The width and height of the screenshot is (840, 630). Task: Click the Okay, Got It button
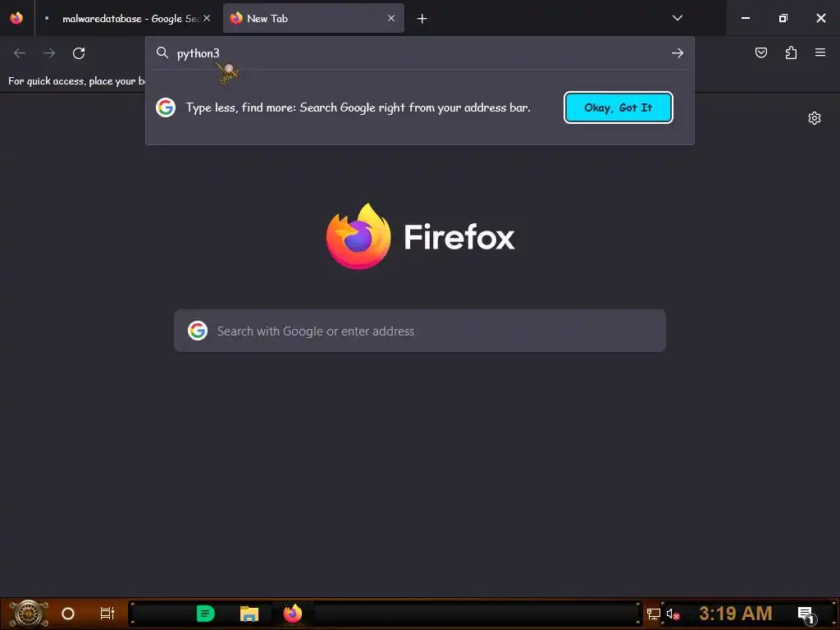point(619,107)
